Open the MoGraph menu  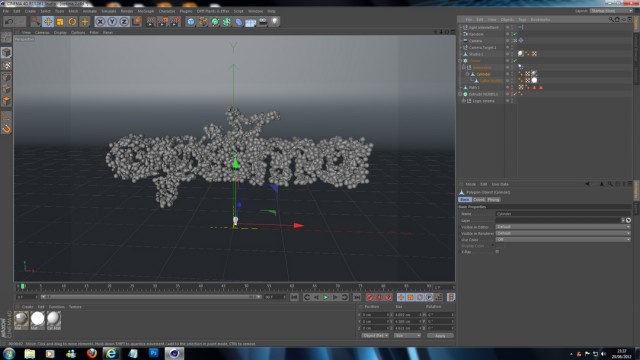[x=146, y=11]
